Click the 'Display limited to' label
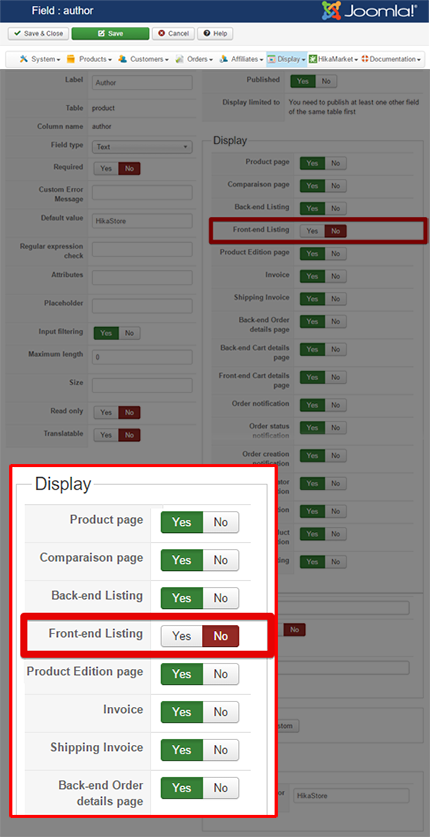 click(x=251, y=101)
